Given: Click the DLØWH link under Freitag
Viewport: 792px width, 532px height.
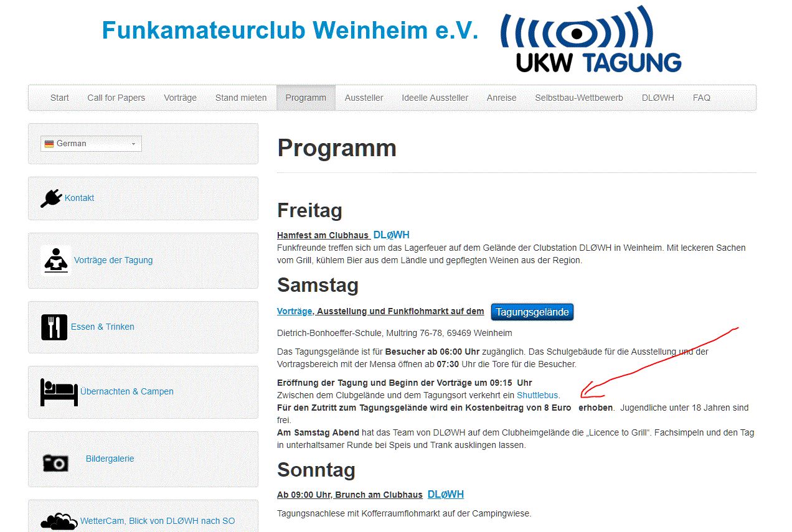Looking at the screenshot, I should [391, 235].
